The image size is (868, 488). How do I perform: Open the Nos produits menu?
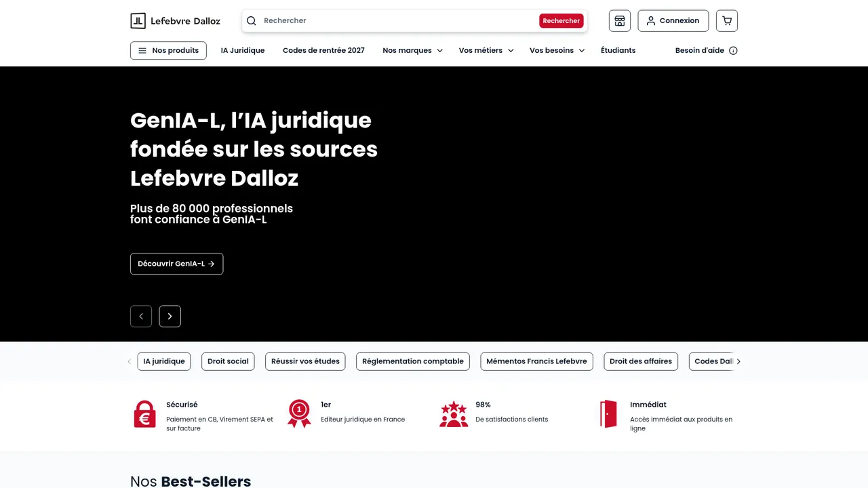[x=168, y=51]
